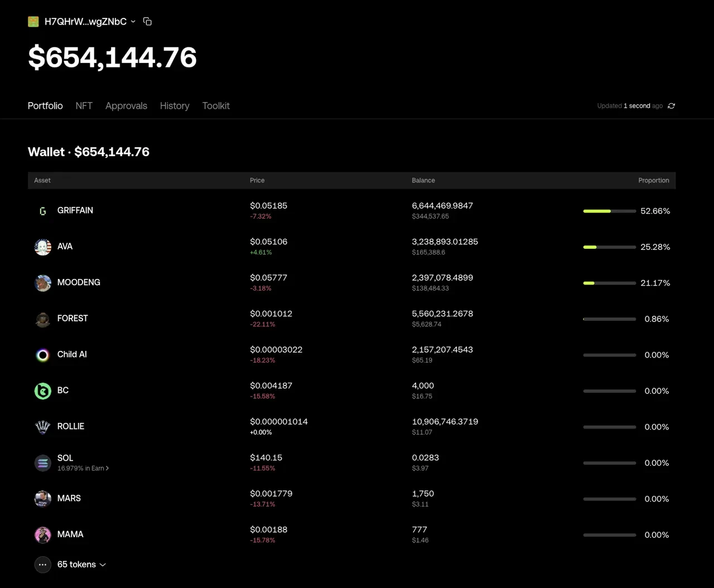Click the MOODENG proportion bar
This screenshot has height=588, width=714.
pos(610,283)
